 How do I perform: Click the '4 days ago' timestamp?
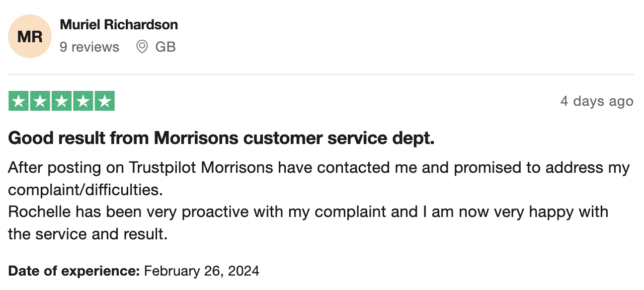597,101
